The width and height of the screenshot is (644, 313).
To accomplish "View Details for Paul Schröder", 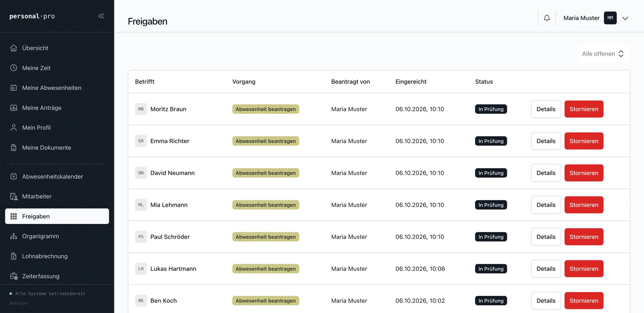I will 546,237.
